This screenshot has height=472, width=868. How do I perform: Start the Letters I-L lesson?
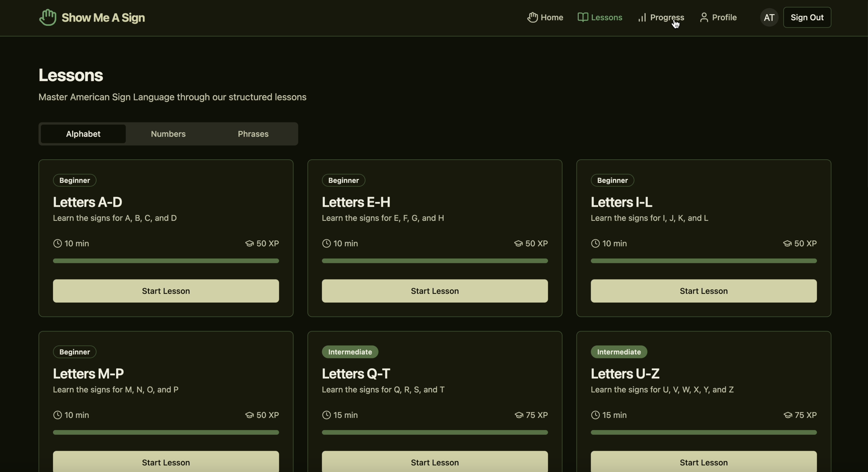[x=704, y=291]
